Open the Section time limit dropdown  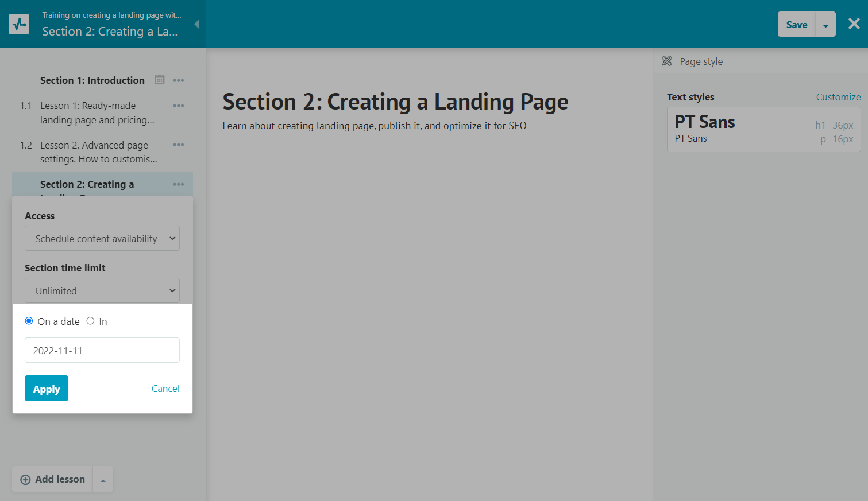point(102,290)
